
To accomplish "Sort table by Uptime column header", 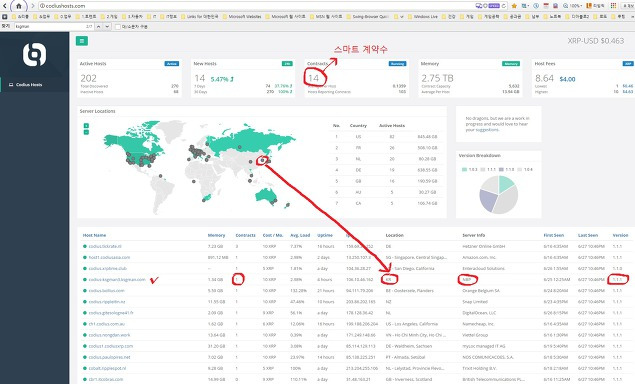I will tap(325, 235).
